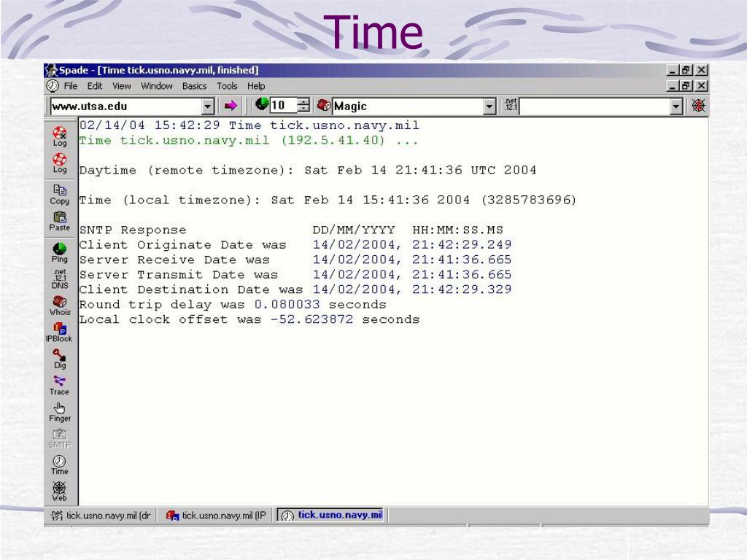Open the File menu
The width and height of the screenshot is (747, 560).
click(71, 86)
